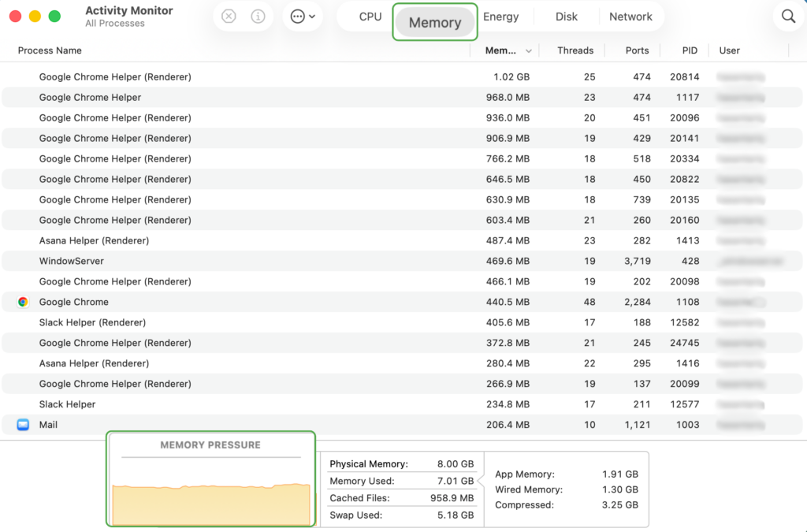Select the process using 266.9 MB
Image resolution: width=807 pixels, height=532 pixels.
tap(402, 384)
